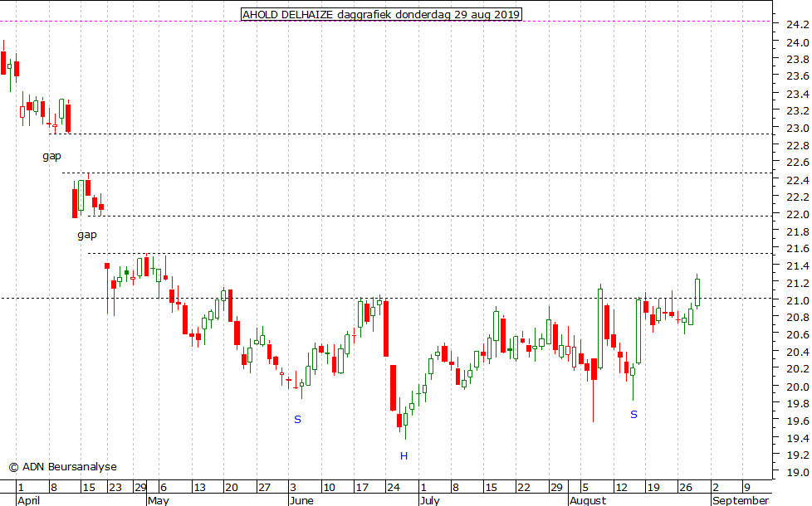Click the 24.0 price axis label
812x506 pixels.
[x=798, y=42]
